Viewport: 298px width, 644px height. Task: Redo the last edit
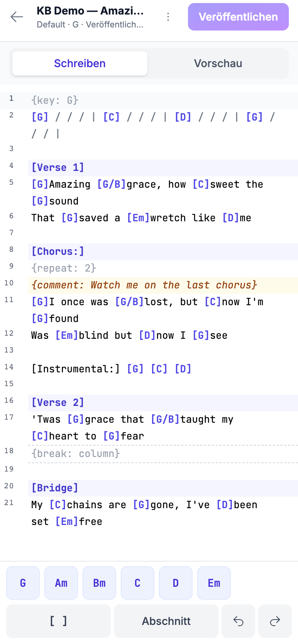[275, 621]
